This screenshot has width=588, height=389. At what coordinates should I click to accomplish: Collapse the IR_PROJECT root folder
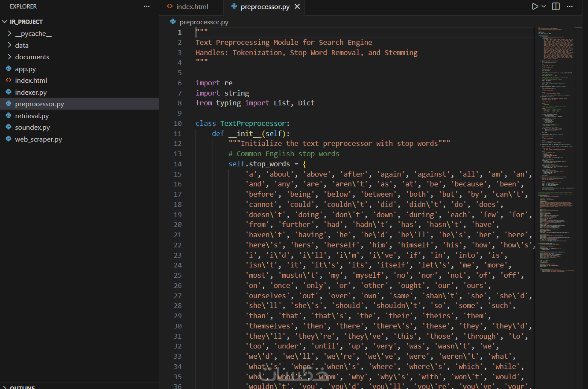point(26,21)
